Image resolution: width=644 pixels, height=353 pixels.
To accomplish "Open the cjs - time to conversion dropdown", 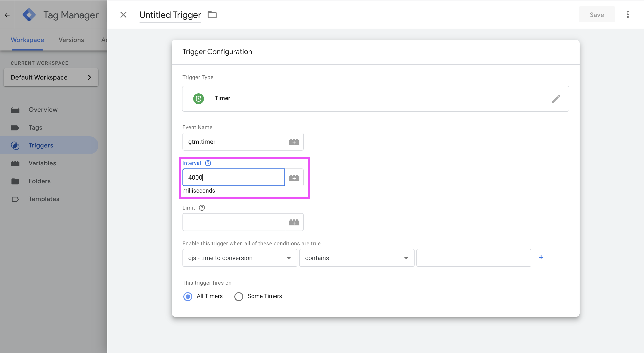I will [x=240, y=258].
